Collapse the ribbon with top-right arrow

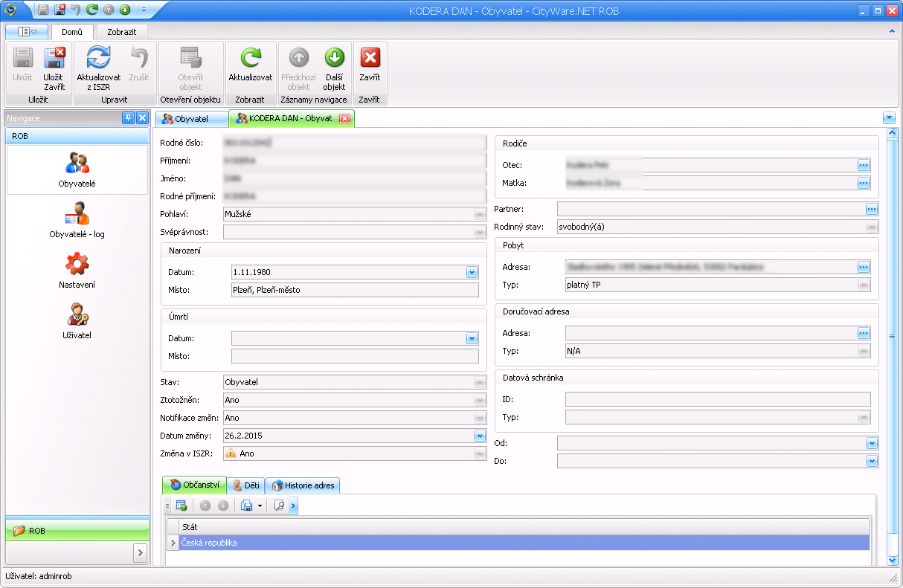[892, 32]
